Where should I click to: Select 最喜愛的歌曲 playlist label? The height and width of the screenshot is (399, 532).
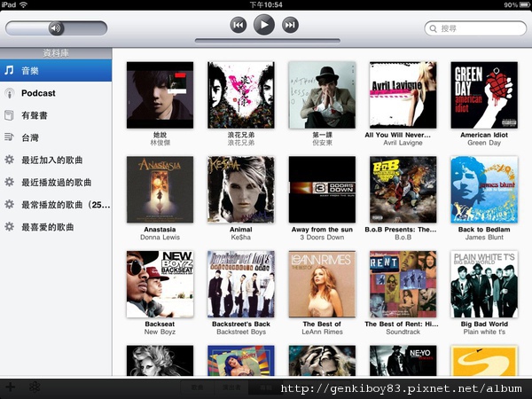[48, 227]
